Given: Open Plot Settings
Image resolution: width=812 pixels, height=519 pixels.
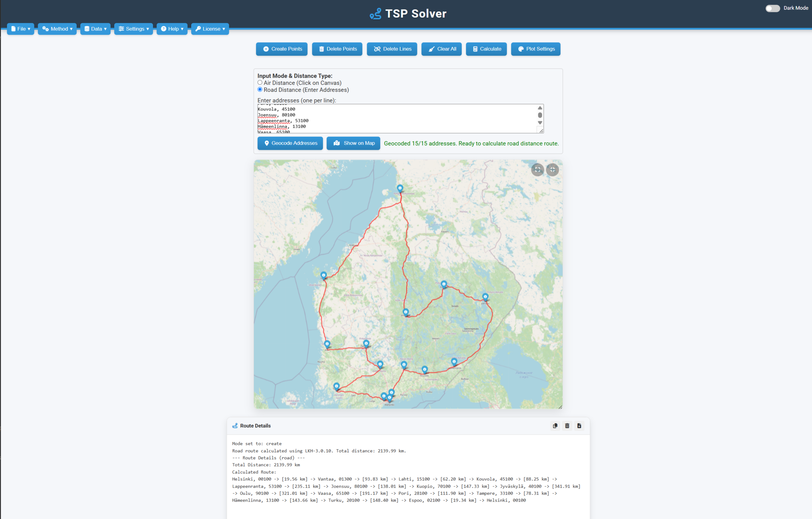Looking at the screenshot, I should pos(536,49).
